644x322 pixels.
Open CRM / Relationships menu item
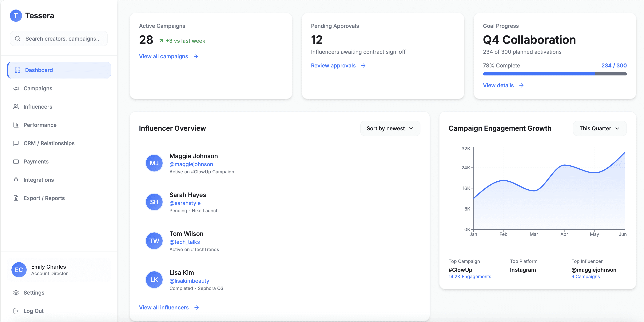pyautogui.click(x=59, y=143)
